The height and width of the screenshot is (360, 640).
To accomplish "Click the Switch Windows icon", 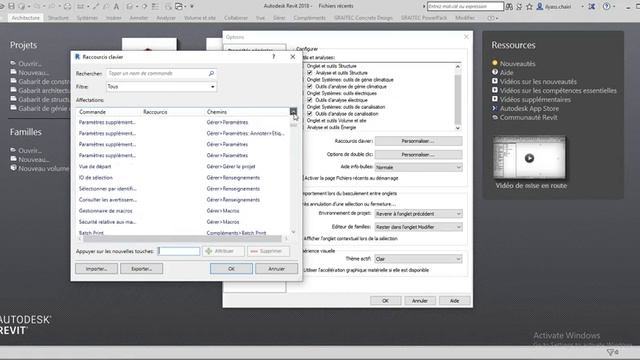I will click(179, 6).
